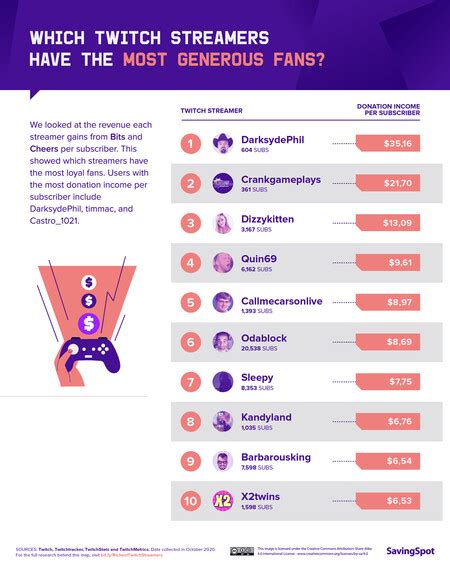This screenshot has height=567, width=450.
Task: Click the SavingSpot logo
Action: [x=410, y=551]
